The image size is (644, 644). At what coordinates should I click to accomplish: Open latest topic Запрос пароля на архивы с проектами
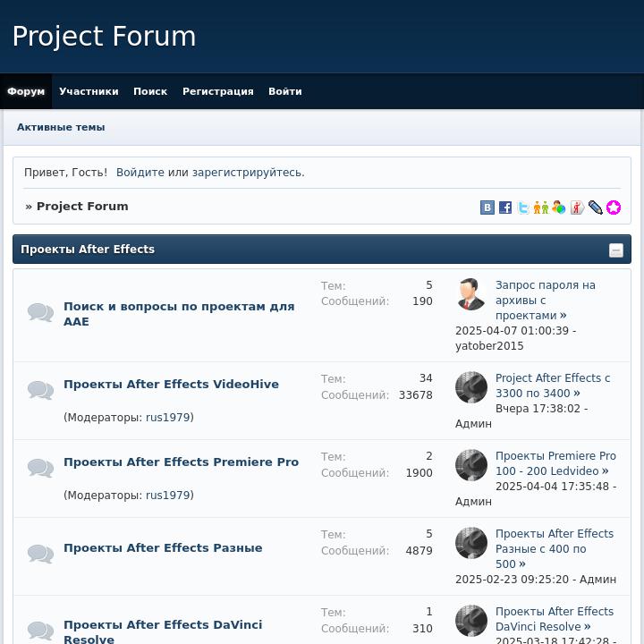(546, 301)
